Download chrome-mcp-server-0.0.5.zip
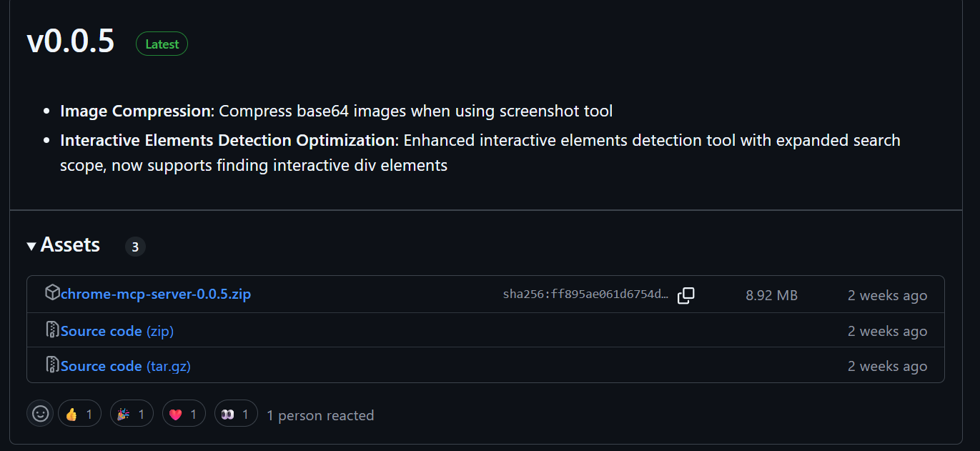Viewport: 980px width, 451px height. (x=156, y=294)
